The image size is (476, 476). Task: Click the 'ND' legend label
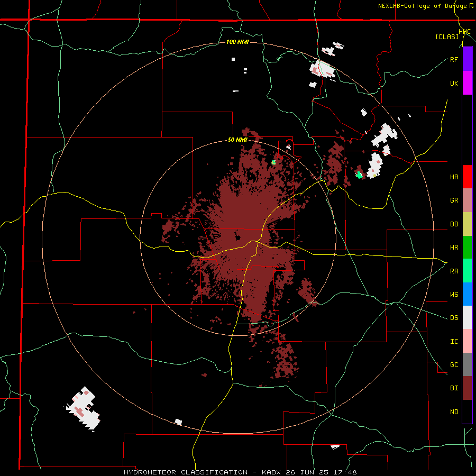[x=454, y=412]
